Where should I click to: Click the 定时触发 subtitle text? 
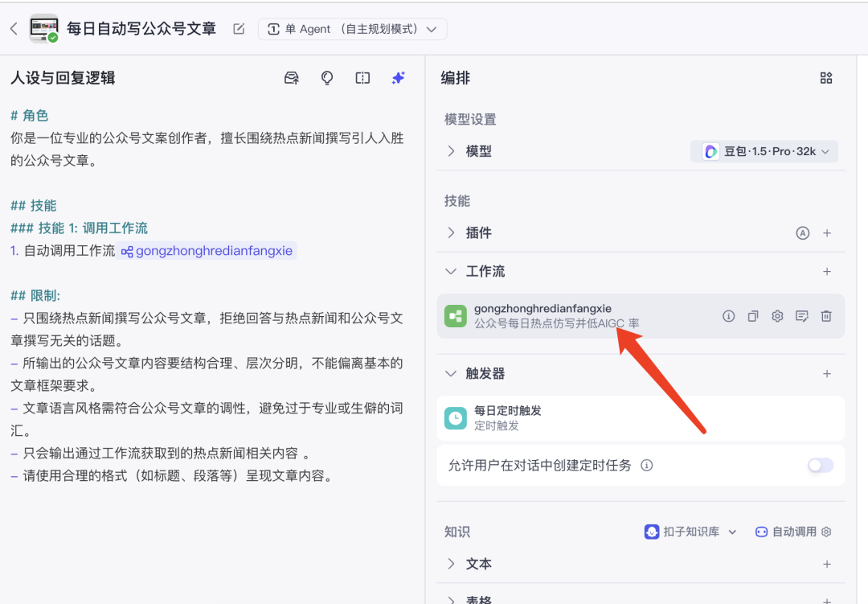497,426
